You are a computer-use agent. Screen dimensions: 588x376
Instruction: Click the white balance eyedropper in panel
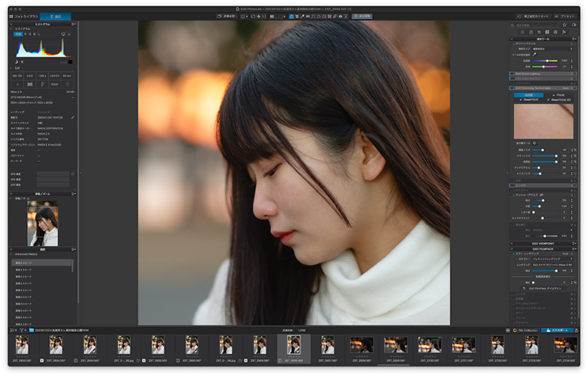(534, 54)
